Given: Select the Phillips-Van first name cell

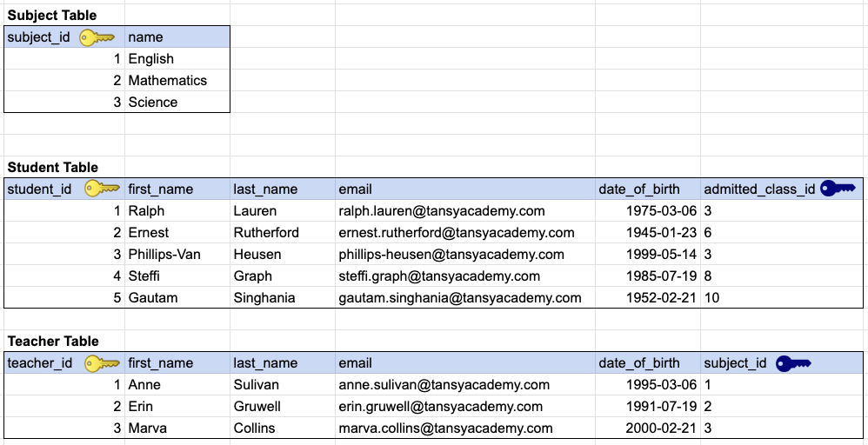Looking at the screenshot, I should pos(177,254).
